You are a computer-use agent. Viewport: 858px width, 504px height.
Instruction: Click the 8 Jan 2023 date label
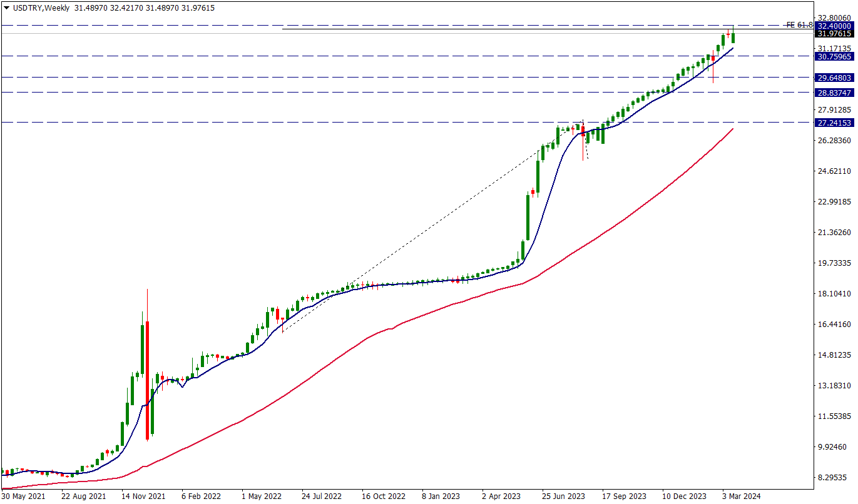click(x=441, y=496)
